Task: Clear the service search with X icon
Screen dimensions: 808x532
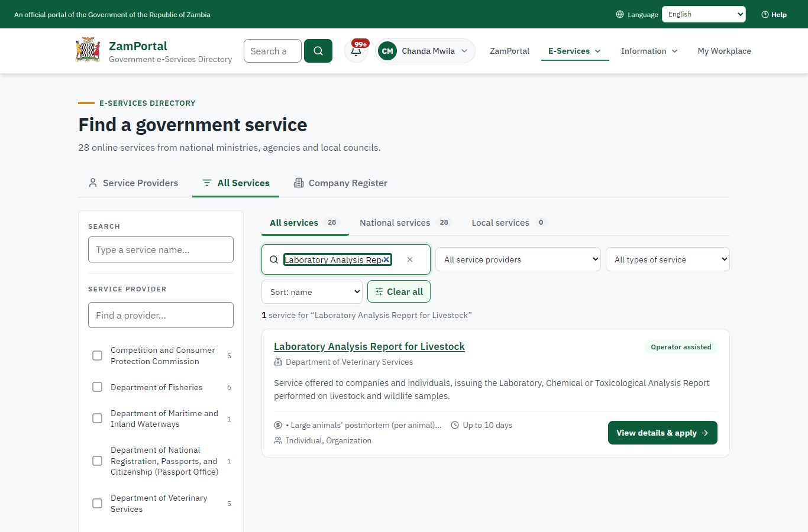Action: click(x=410, y=259)
